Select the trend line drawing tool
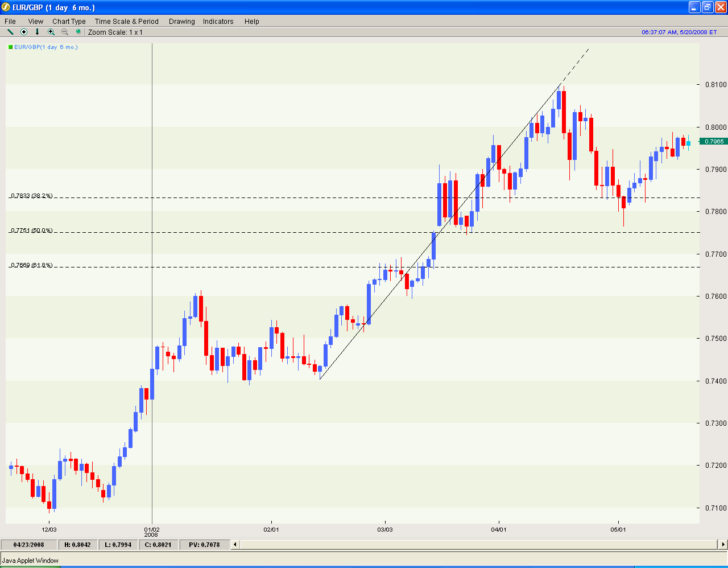Viewport: 728px width, 568px height. [x=10, y=32]
